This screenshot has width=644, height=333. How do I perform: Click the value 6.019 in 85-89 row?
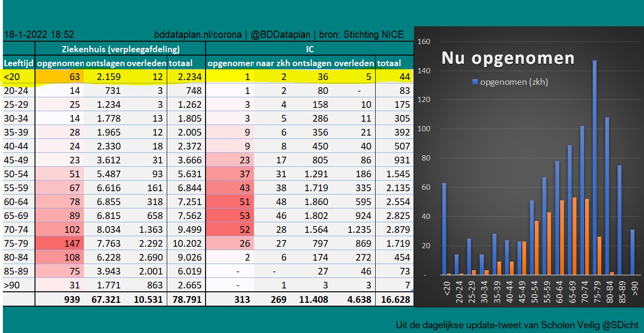191,271
